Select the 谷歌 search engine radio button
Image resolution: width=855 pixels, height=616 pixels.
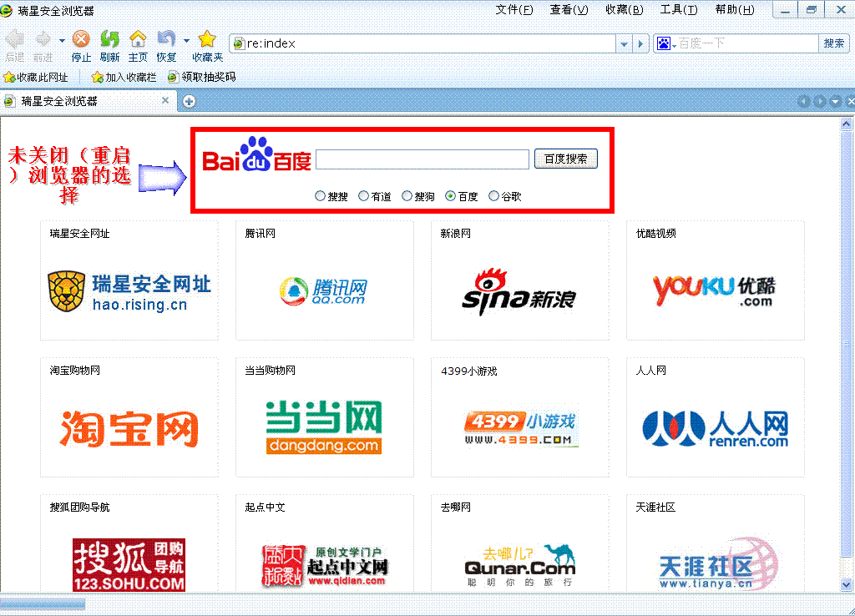click(493, 195)
